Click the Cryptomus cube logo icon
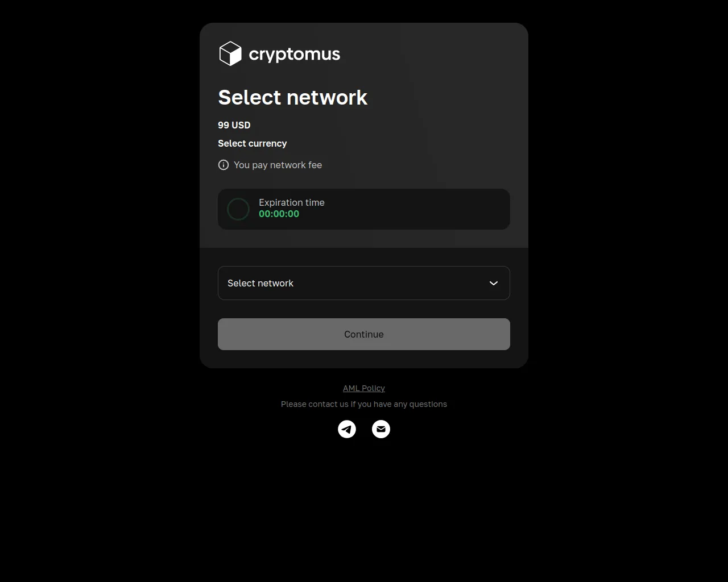Screen dimensions: 728x582 pos(230,53)
